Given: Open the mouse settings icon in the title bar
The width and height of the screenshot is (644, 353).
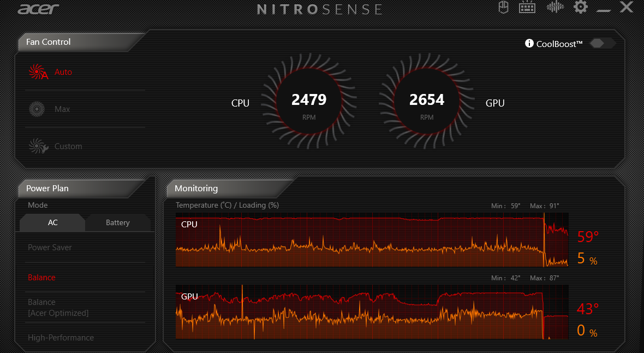Looking at the screenshot, I should pyautogui.click(x=504, y=8).
